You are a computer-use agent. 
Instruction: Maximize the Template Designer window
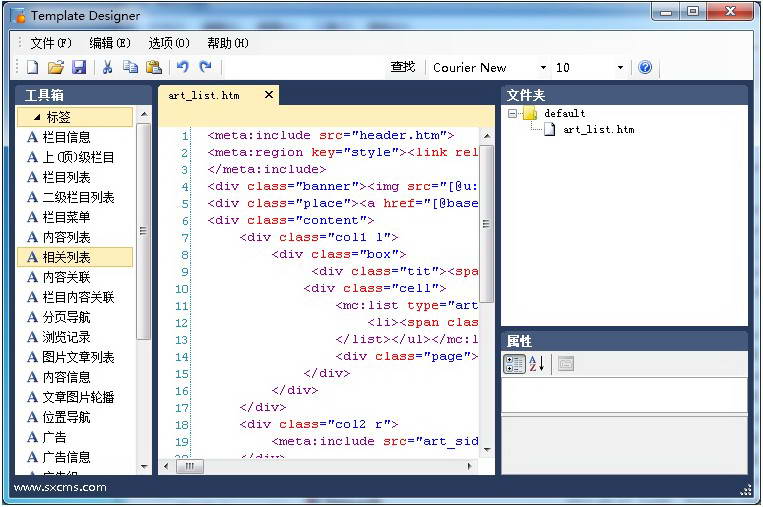click(x=693, y=12)
